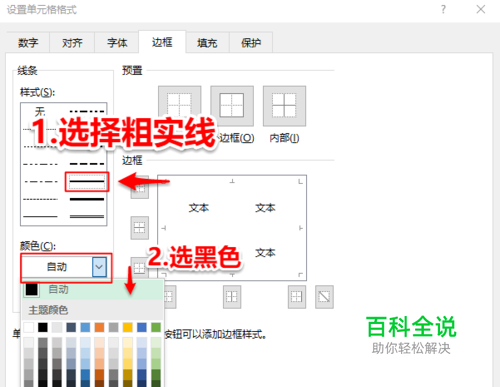Open the 字体 tab
This screenshot has height=387, width=500.
point(117,43)
